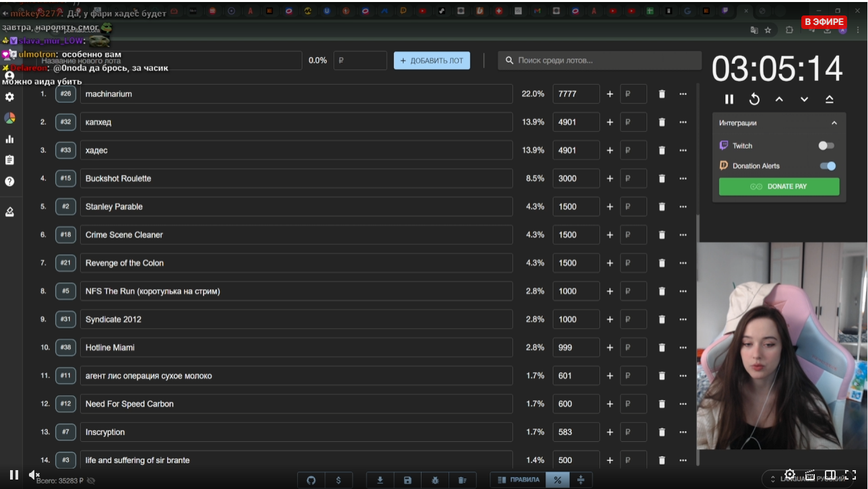868x489 pixels.
Task: Open the clipboard history icon in sidebar
Action: click(9, 160)
